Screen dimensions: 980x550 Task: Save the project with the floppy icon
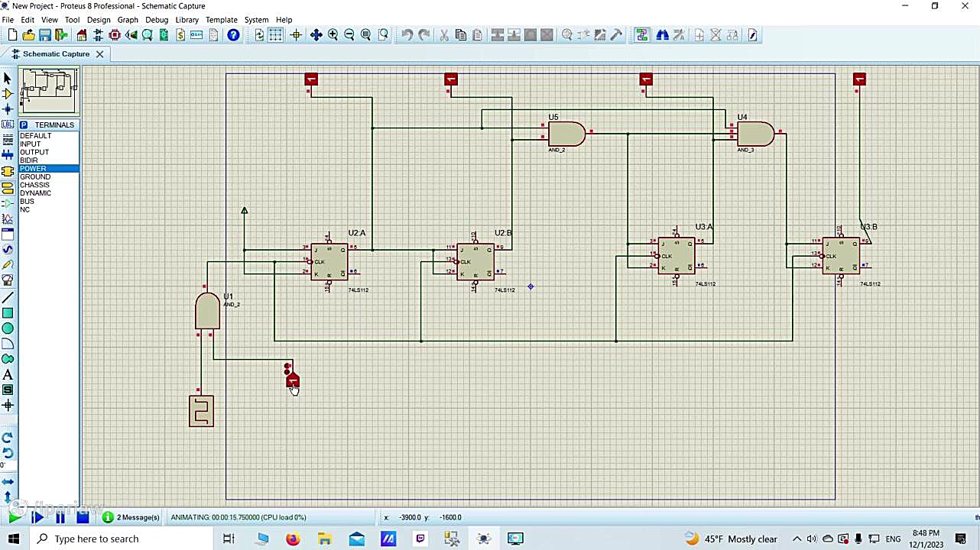[x=44, y=35]
